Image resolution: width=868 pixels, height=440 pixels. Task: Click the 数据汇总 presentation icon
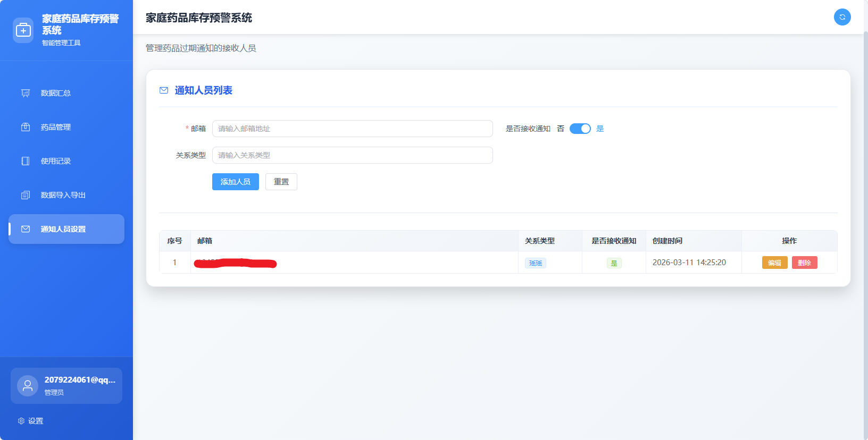click(x=26, y=93)
